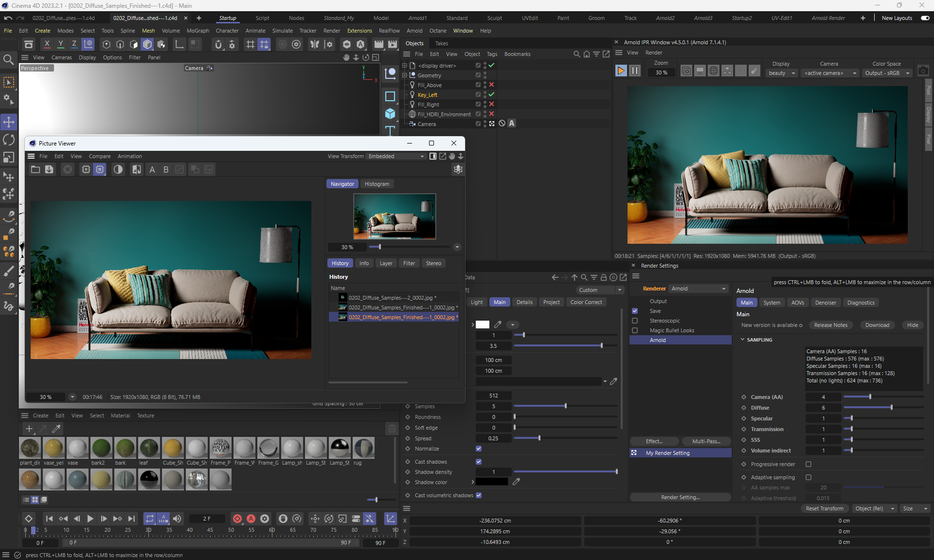Open the IPR Display beauty dropdown
Screen dimensions: 934x560
point(782,73)
